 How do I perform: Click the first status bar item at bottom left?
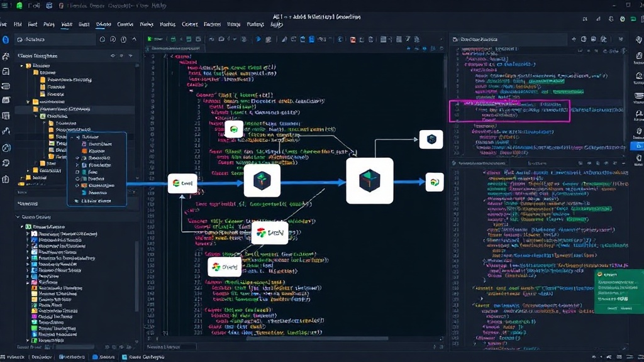(x=13, y=357)
